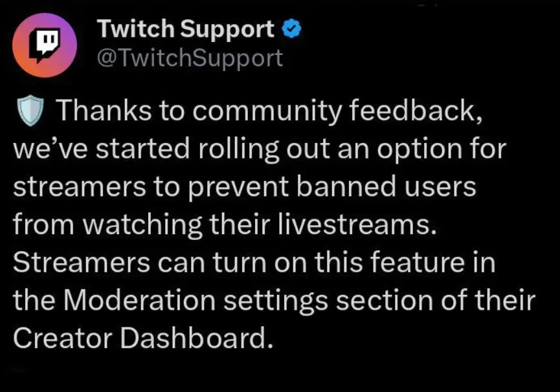Click the Twitch Support profile avatar
This screenshot has width=560, height=392.
(45, 45)
